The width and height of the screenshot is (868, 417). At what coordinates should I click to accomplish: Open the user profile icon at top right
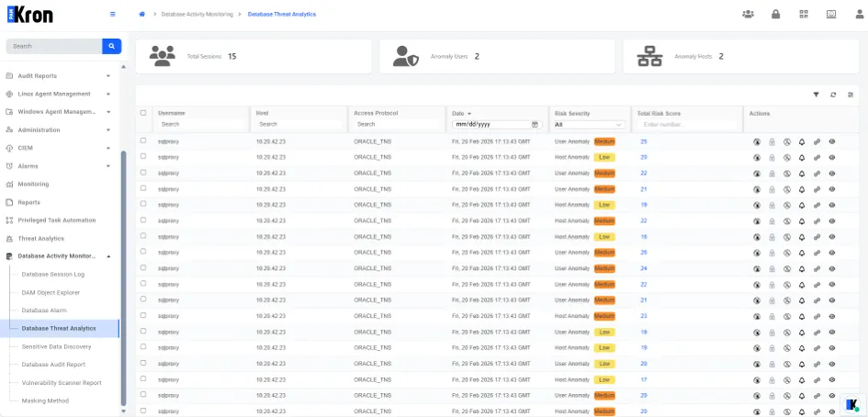860,15
